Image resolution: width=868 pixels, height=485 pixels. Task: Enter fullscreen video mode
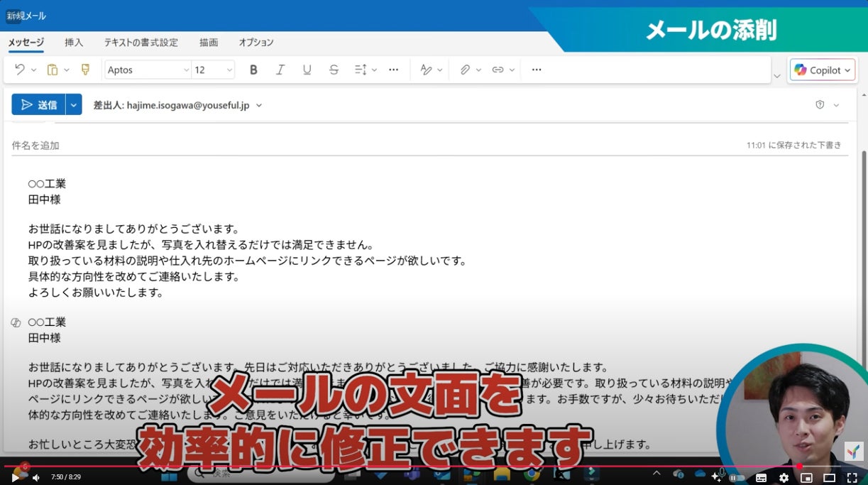click(x=852, y=478)
